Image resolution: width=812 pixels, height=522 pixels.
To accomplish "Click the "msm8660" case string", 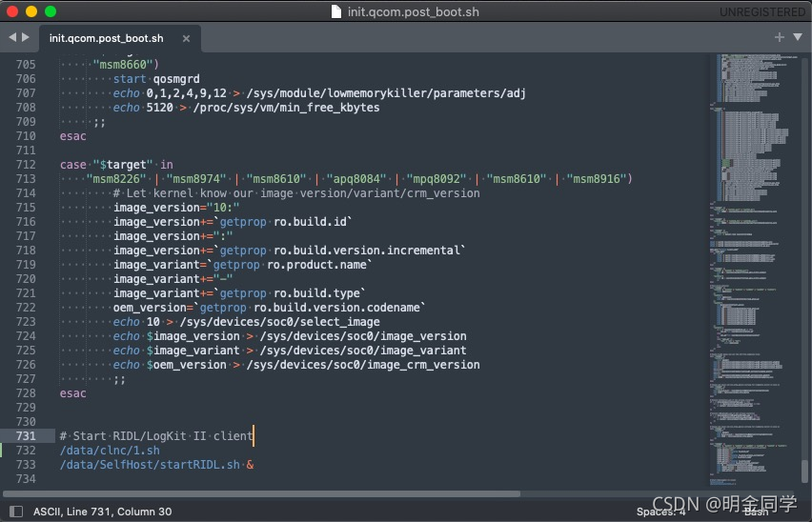I will pos(123,65).
